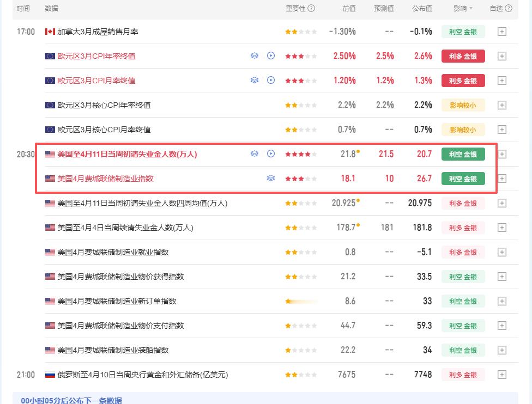This screenshot has width=532, height=404.
Task: Add 欧元区3月CPI年率终值 to watchlist
Action: click(x=502, y=56)
